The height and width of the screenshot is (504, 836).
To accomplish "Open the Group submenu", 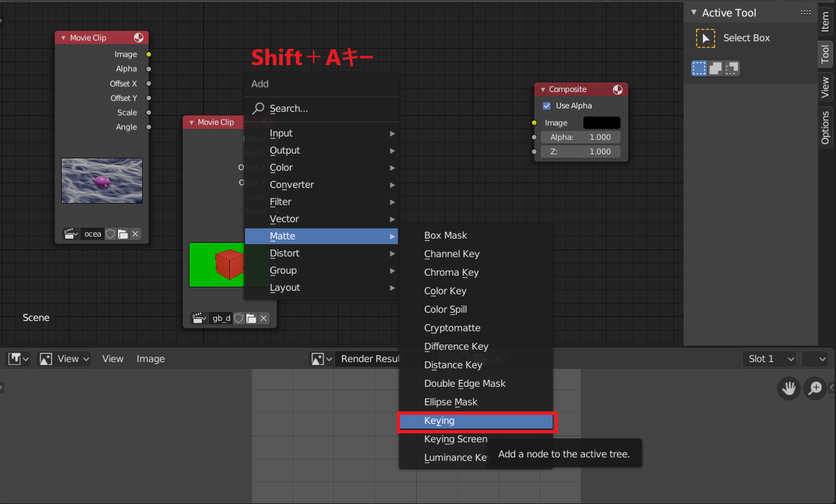I will pos(321,270).
